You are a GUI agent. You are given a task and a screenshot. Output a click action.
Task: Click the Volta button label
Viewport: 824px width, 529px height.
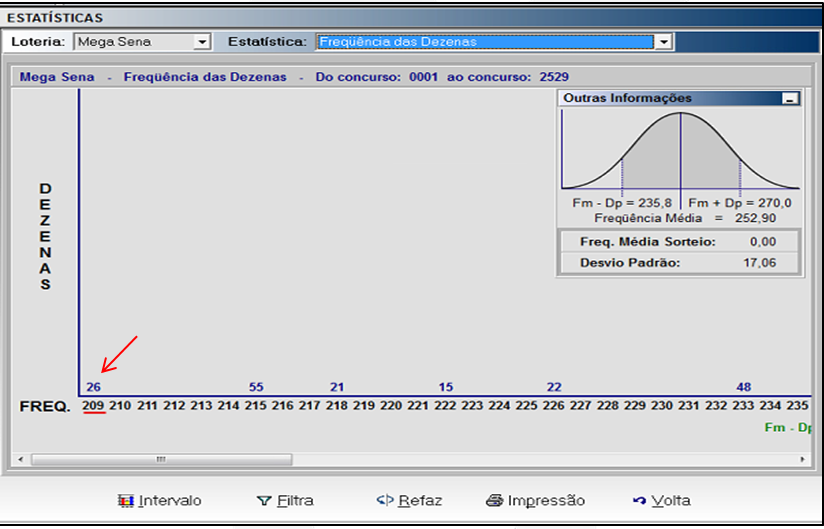click(671, 501)
